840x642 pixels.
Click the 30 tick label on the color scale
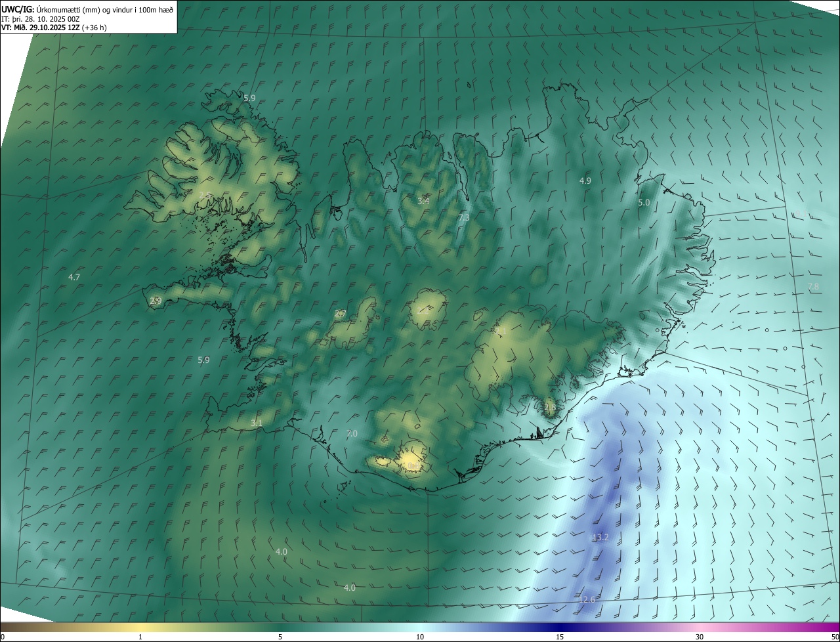(700, 637)
